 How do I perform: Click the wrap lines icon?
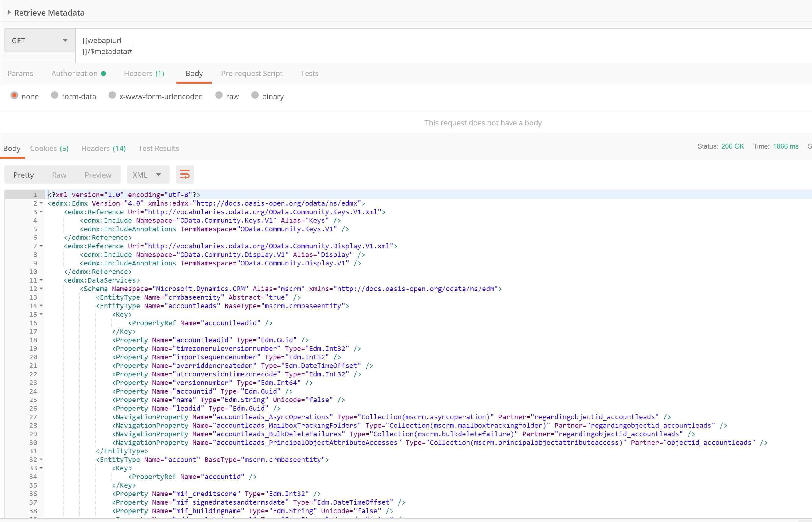pyautogui.click(x=184, y=175)
